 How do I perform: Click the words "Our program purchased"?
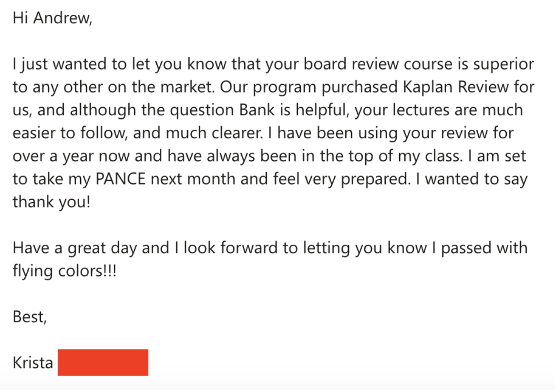(x=304, y=87)
